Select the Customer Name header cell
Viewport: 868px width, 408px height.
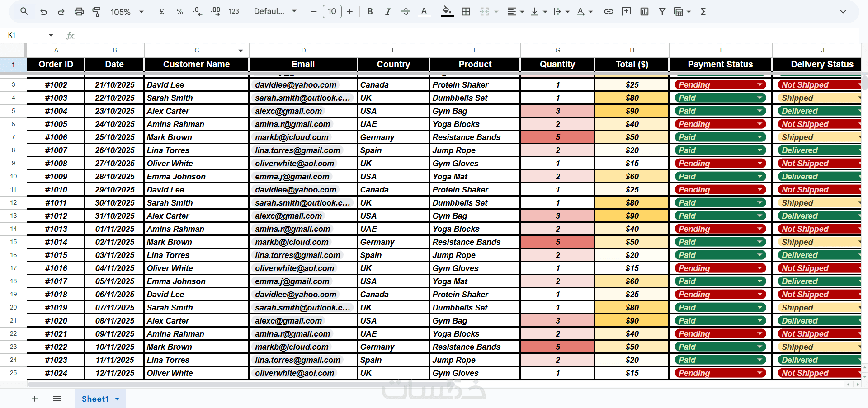pyautogui.click(x=197, y=64)
